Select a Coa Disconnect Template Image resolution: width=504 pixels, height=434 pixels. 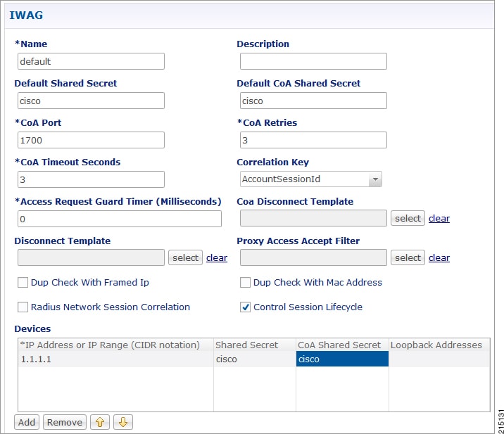coord(408,219)
